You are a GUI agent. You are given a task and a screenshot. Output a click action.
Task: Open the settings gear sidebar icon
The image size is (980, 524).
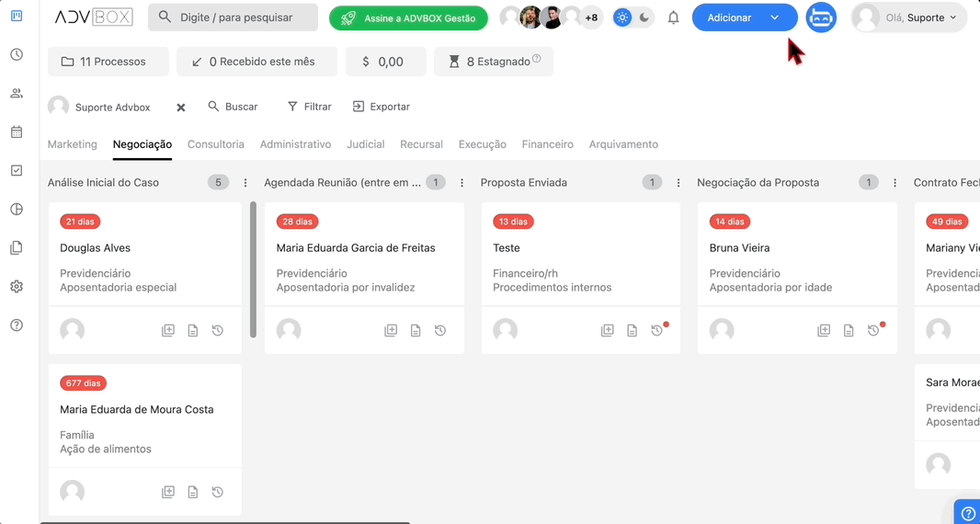click(x=17, y=287)
